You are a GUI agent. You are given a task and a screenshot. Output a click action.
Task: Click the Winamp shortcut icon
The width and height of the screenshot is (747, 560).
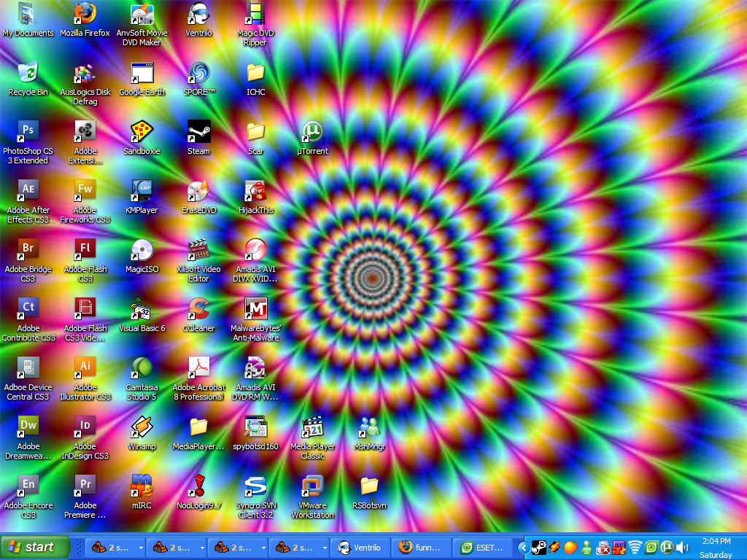[x=142, y=427]
